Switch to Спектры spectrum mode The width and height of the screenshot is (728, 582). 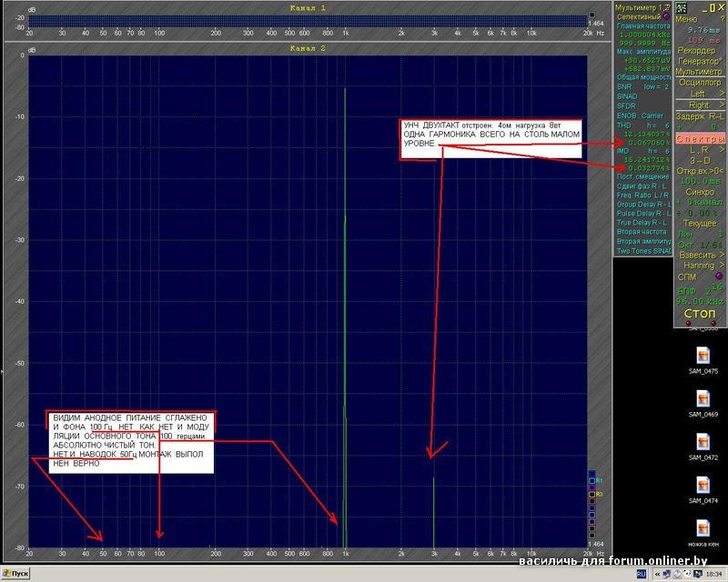699,139
